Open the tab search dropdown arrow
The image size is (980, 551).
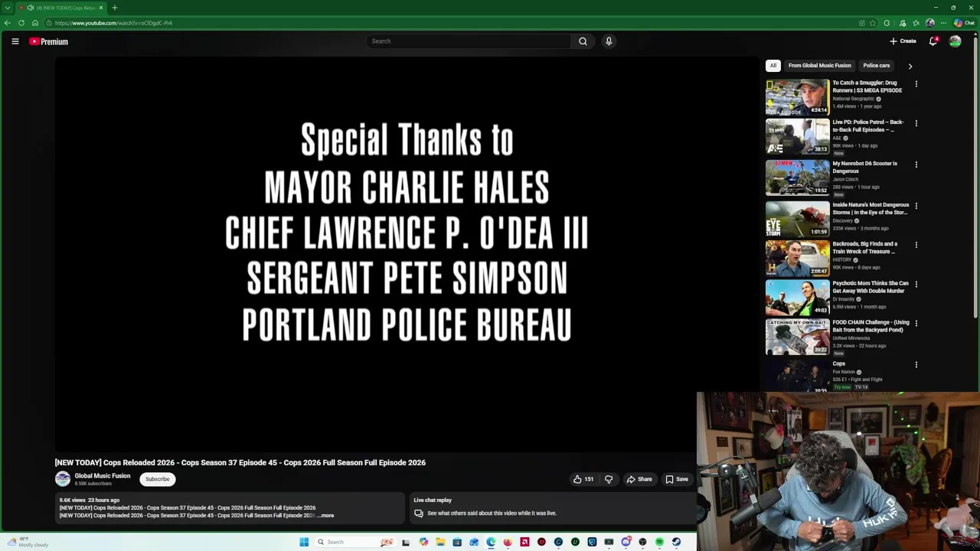coord(7,8)
